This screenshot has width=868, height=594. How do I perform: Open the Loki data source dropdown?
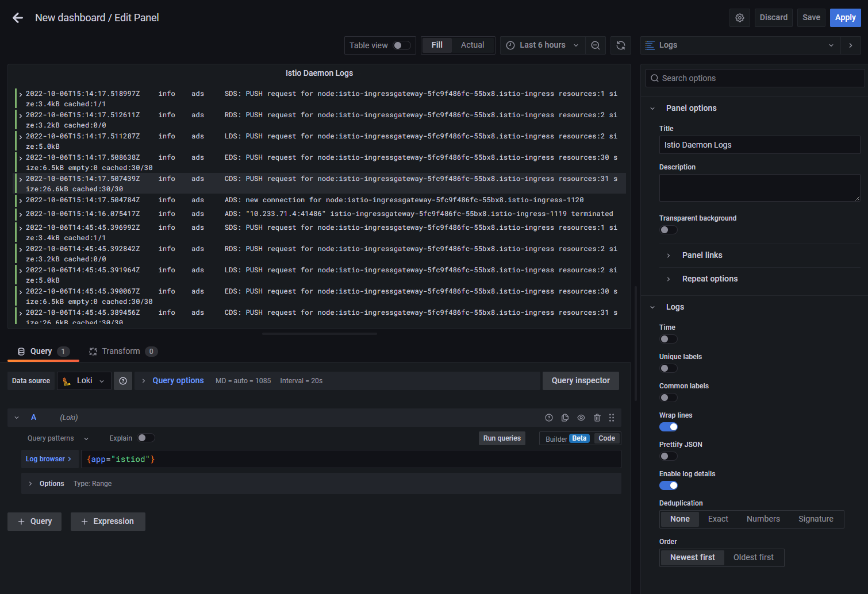coord(84,381)
